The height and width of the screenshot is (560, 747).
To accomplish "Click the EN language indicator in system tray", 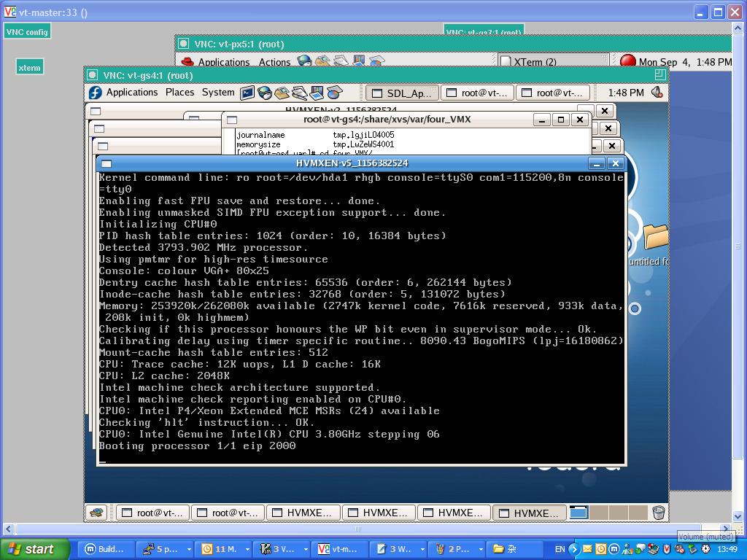I will 560,549.
